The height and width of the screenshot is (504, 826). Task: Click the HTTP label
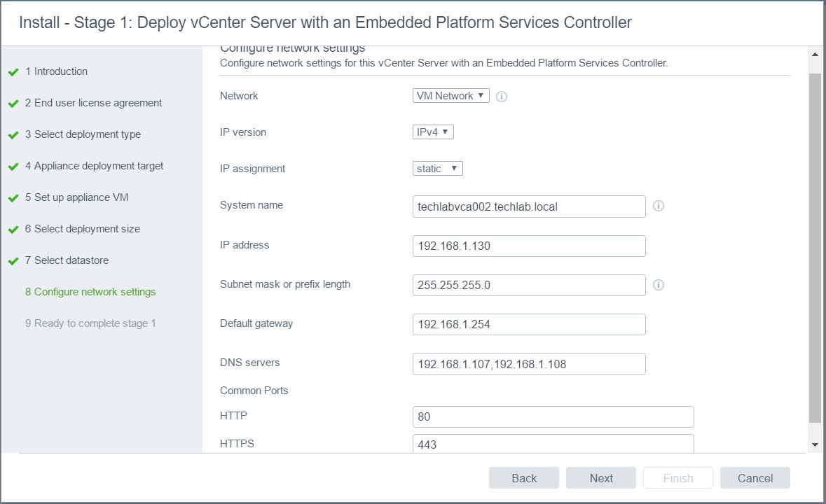tap(233, 416)
